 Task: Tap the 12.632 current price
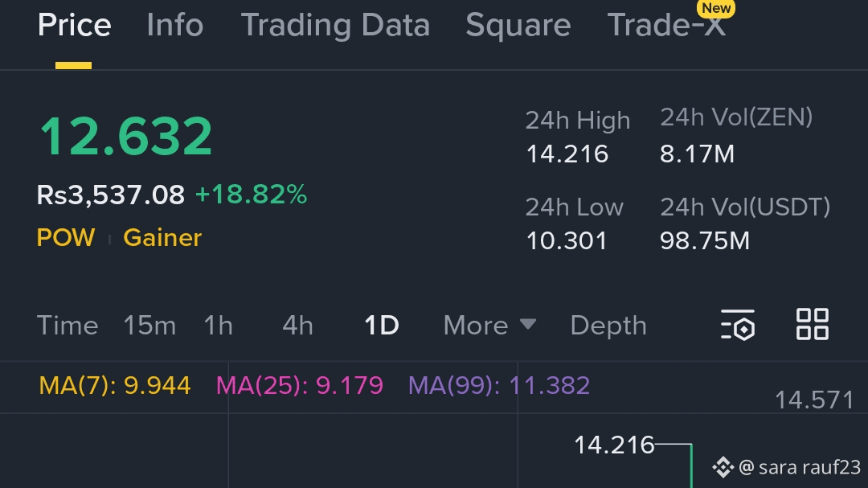[x=126, y=136]
